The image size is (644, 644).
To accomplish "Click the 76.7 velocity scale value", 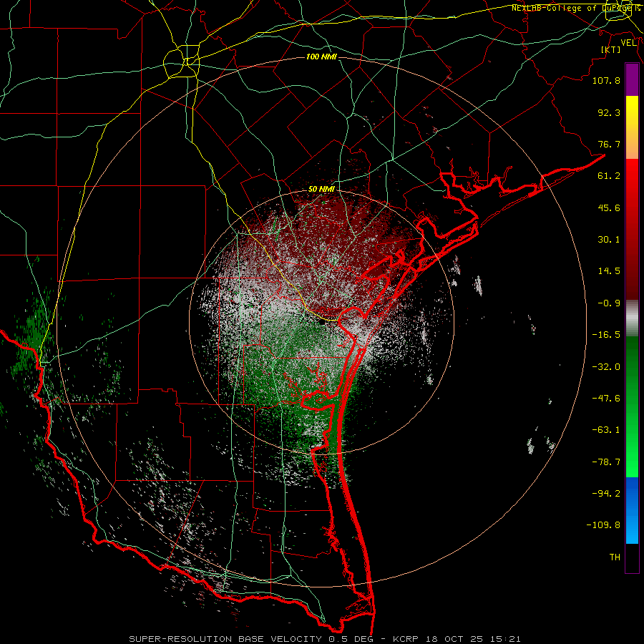I will point(609,144).
